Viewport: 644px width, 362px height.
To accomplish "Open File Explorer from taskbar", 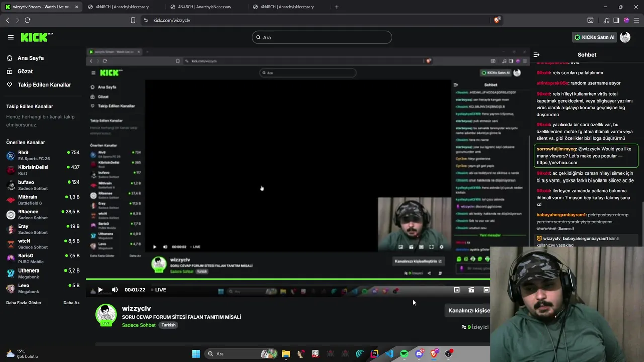I will tap(286, 354).
